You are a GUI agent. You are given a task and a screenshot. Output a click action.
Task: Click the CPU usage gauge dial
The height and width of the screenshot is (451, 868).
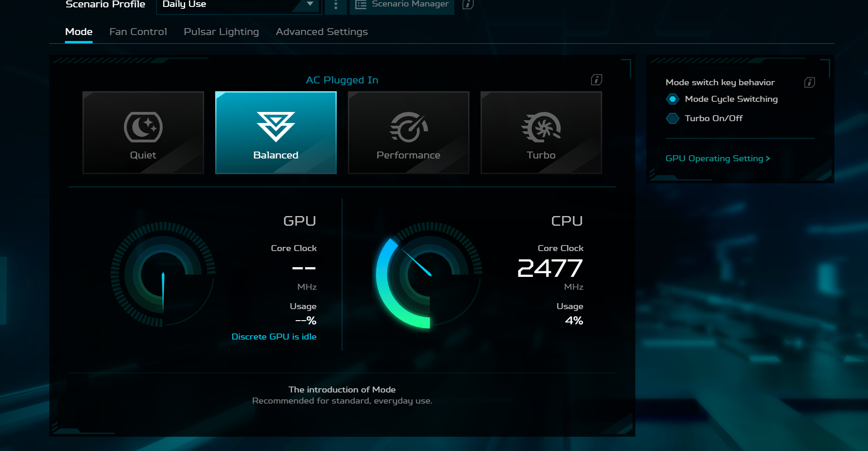tap(429, 275)
